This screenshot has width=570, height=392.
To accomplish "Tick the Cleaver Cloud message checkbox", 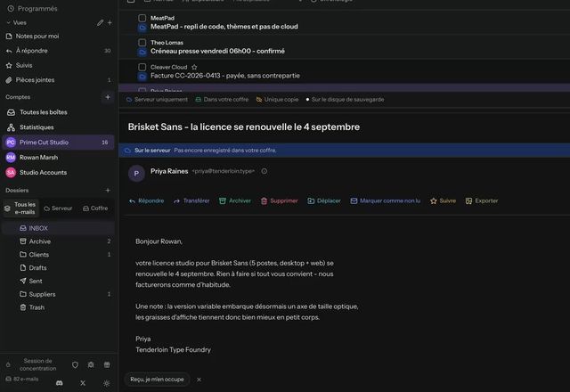I will (x=142, y=67).
